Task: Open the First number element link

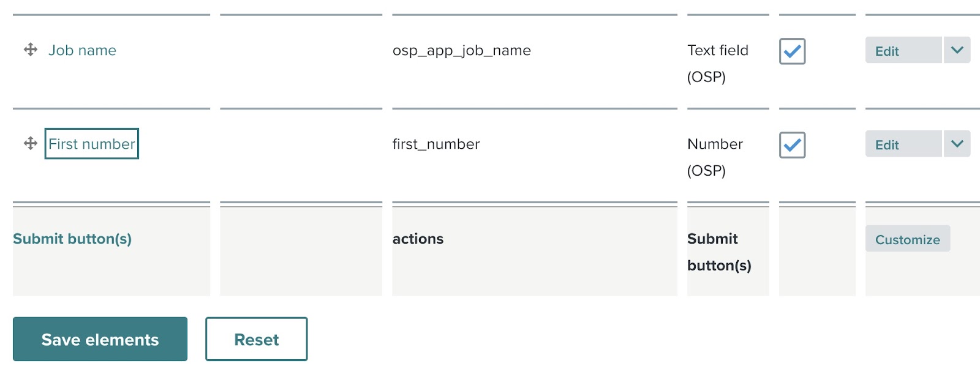Action: [x=91, y=144]
